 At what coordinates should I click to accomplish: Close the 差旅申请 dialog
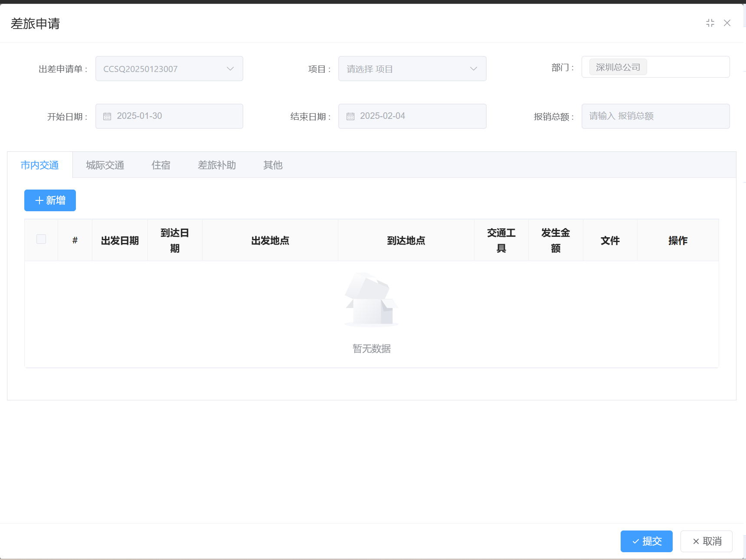tap(727, 23)
